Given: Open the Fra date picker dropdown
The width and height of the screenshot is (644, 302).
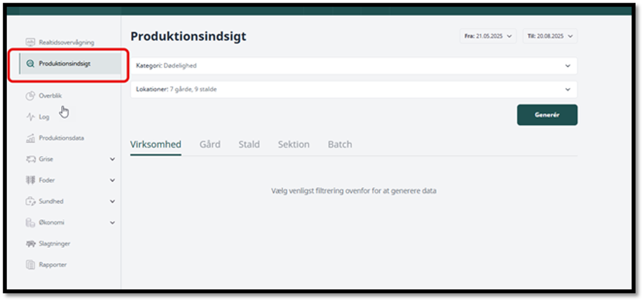Looking at the screenshot, I should point(488,36).
